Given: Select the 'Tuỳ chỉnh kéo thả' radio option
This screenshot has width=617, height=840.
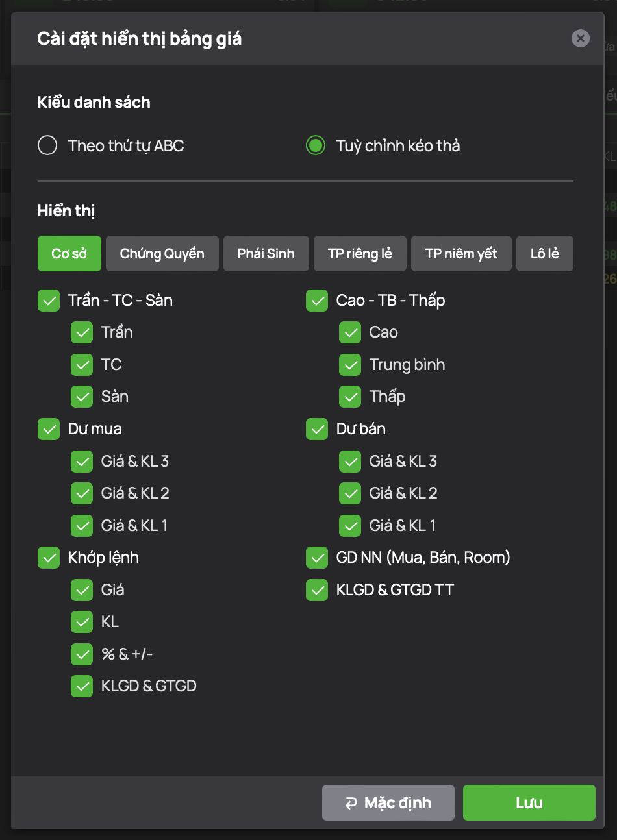Looking at the screenshot, I should click(x=316, y=145).
